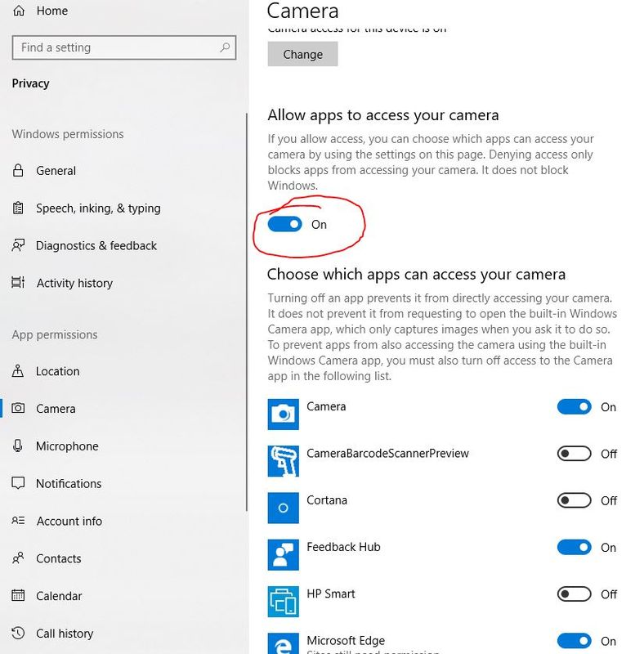Enable camera access for Cortana
Screen dimensions: 644x654
tap(575, 500)
